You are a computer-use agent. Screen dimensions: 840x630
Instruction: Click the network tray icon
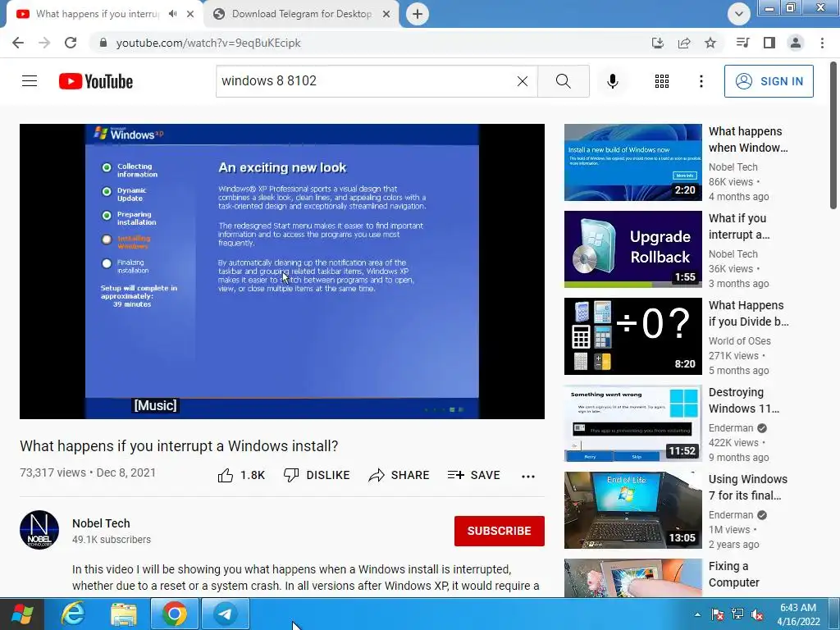[737, 614]
